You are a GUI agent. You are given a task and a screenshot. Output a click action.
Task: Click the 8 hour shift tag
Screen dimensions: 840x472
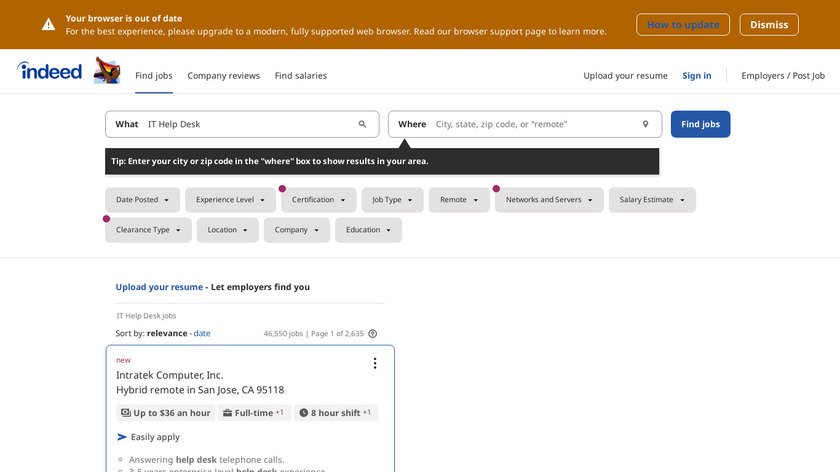click(x=336, y=413)
